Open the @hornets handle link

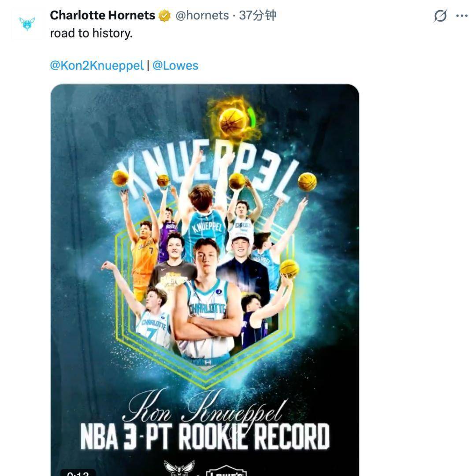(202, 15)
